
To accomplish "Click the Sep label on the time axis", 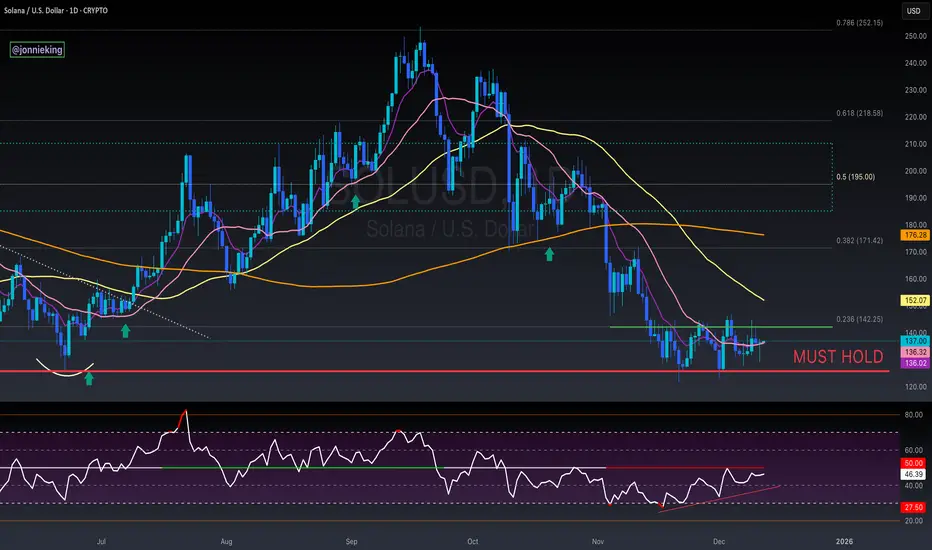I will tap(351, 539).
